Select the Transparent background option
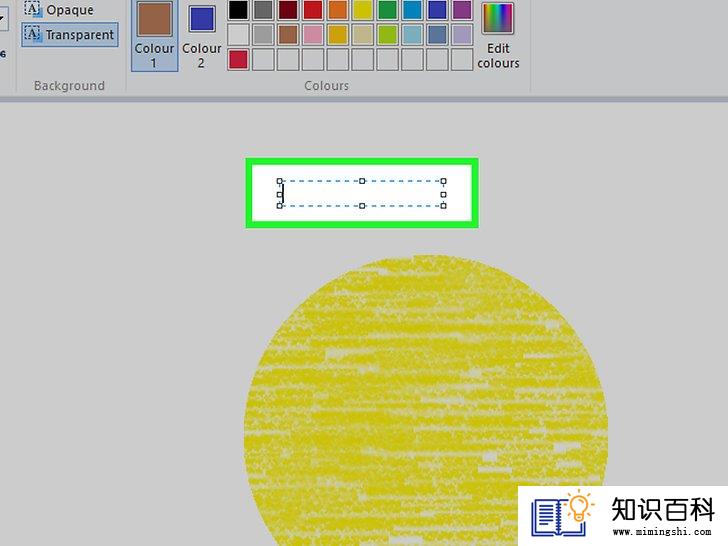 tap(69, 35)
